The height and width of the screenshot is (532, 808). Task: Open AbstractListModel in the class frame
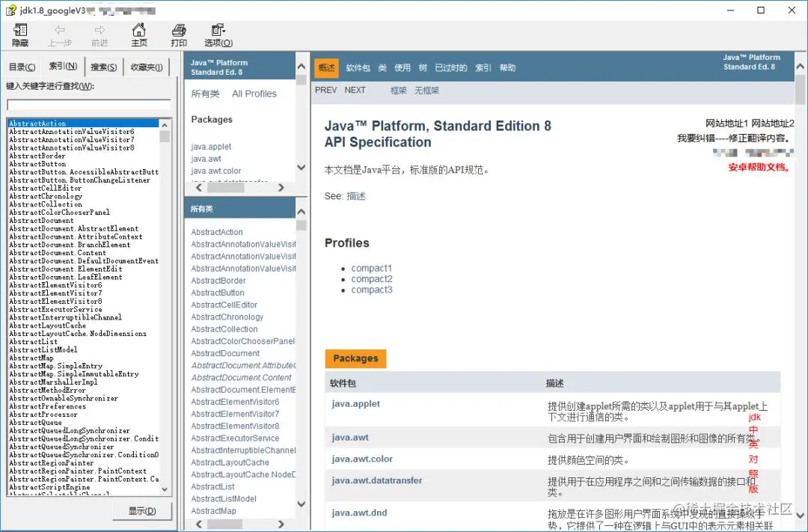click(x=224, y=498)
